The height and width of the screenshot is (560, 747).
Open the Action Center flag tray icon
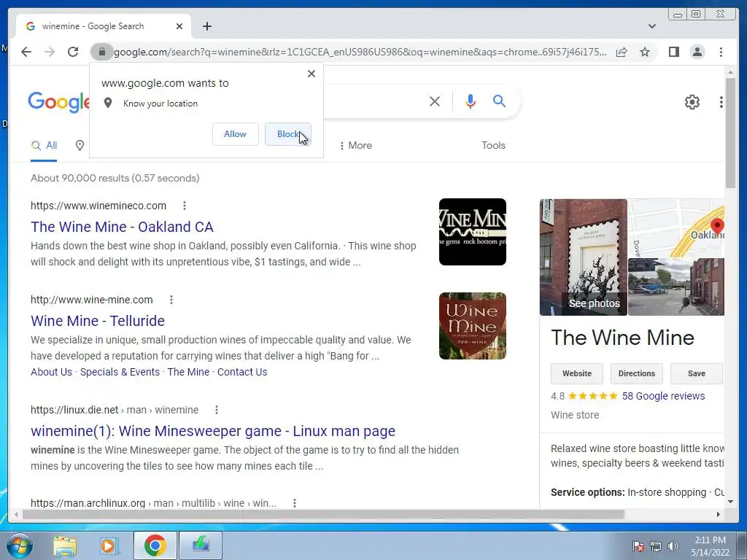point(638,546)
